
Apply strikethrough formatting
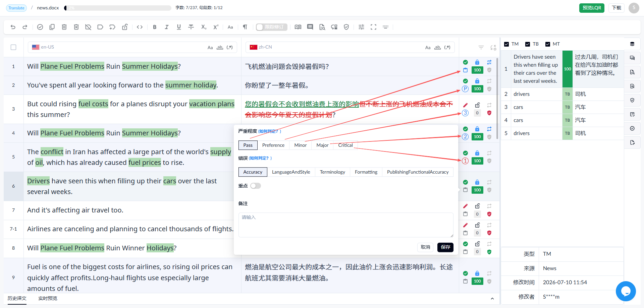(x=191, y=27)
